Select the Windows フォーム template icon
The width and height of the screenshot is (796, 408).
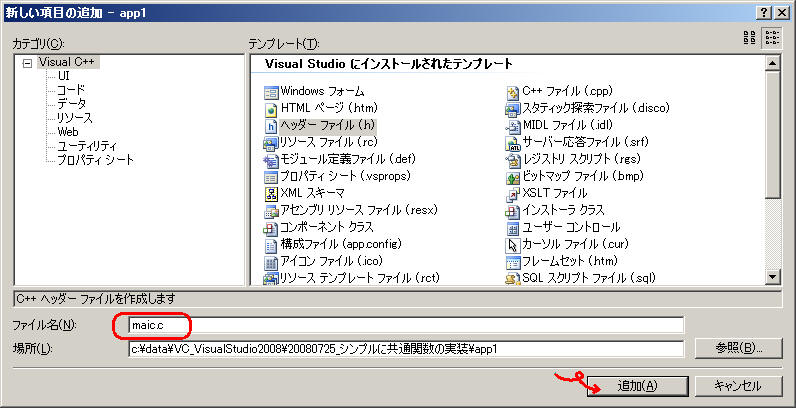270,92
